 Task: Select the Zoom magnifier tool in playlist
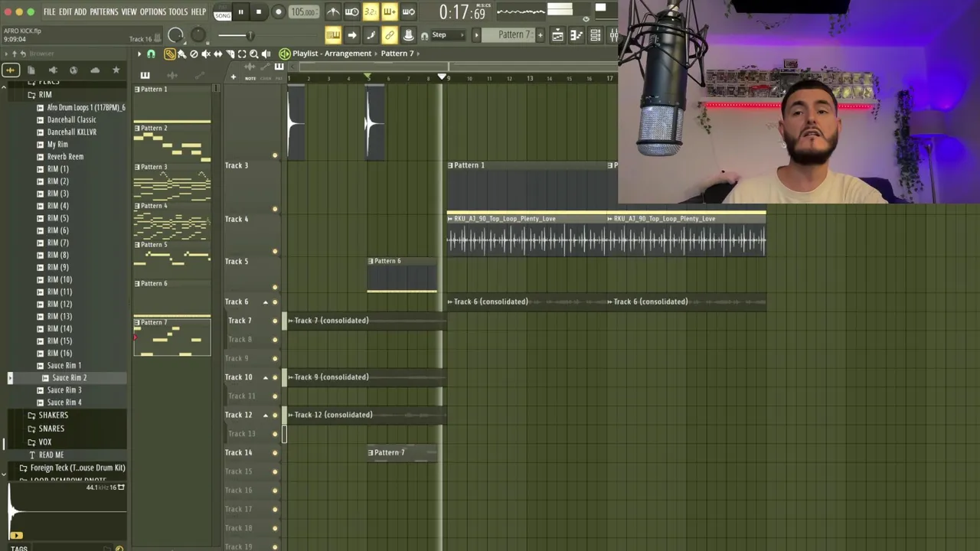point(254,54)
